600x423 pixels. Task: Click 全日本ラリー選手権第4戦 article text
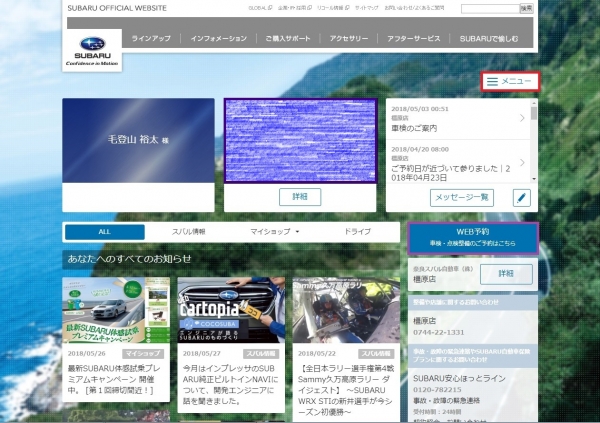click(346, 390)
